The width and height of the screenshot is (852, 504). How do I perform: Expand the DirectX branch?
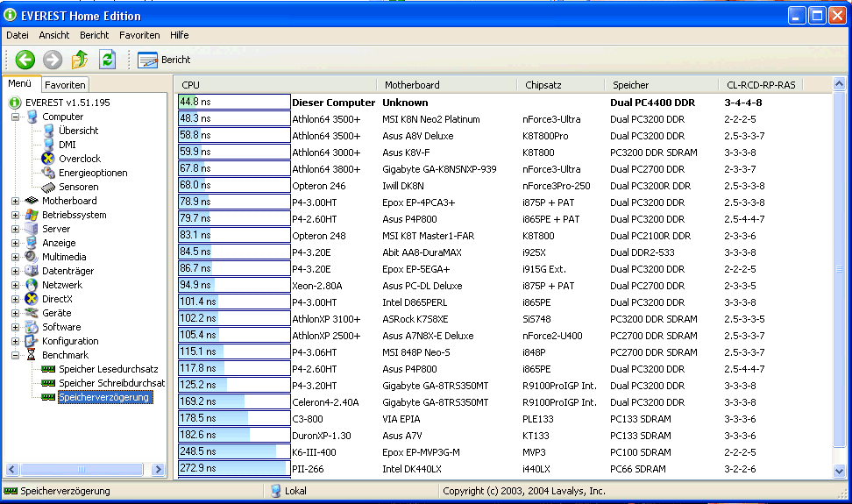(15, 299)
